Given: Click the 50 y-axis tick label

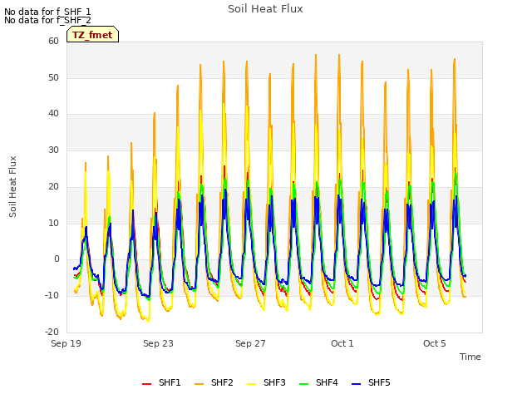Looking at the screenshot, I should point(53,77).
